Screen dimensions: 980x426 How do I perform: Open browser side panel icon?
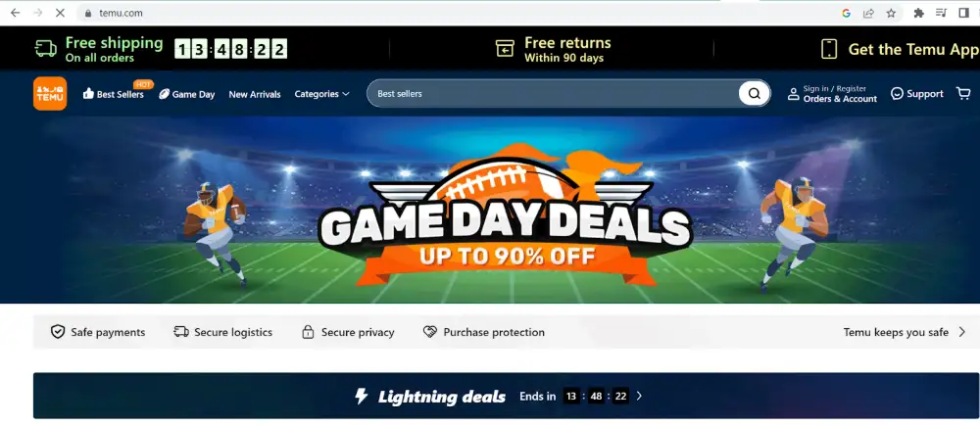(963, 13)
